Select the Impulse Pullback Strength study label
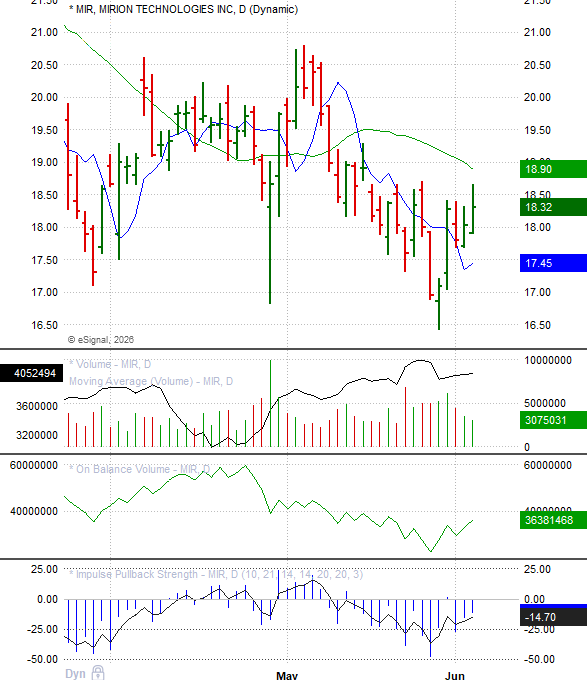Image resolution: width=587 pixels, height=680 pixels. click(216, 574)
